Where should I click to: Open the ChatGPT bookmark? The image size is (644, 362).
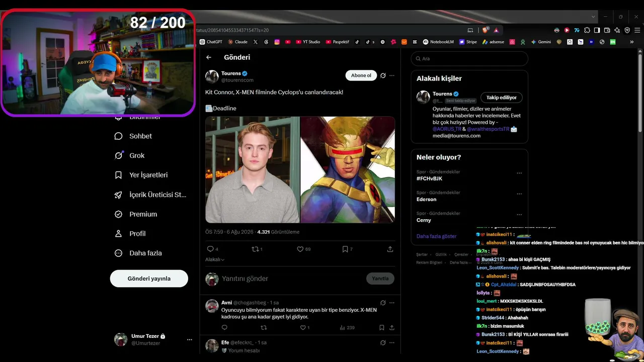tap(211, 42)
